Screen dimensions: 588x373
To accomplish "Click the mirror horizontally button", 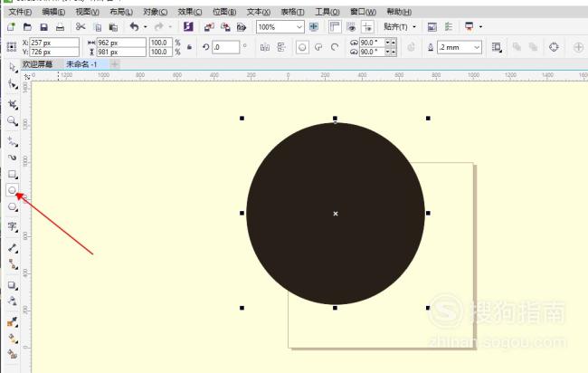I will click(265, 47).
